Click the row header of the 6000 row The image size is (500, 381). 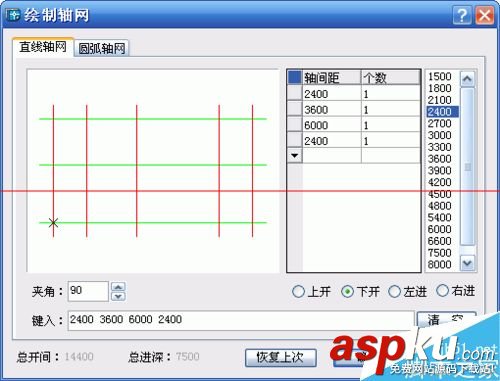[x=295, y=125]
